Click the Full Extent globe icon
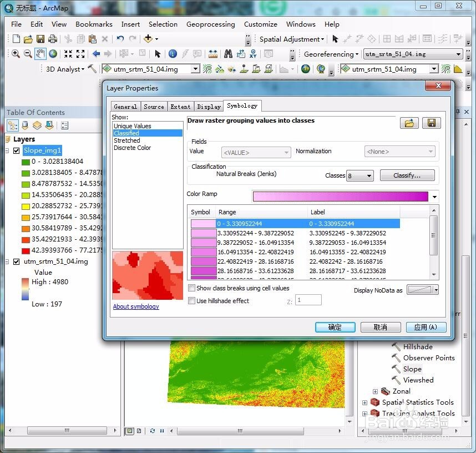The width and height of the screenshot is (476, 453). pos(53,54)
